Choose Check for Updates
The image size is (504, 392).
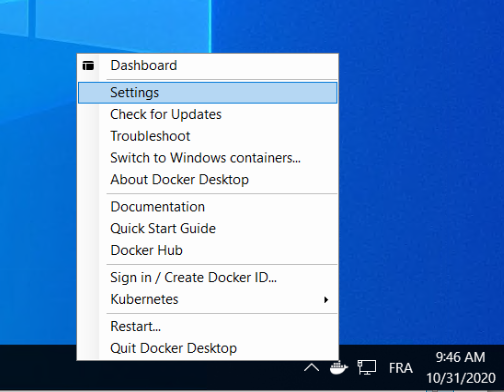tap(208, 114)
